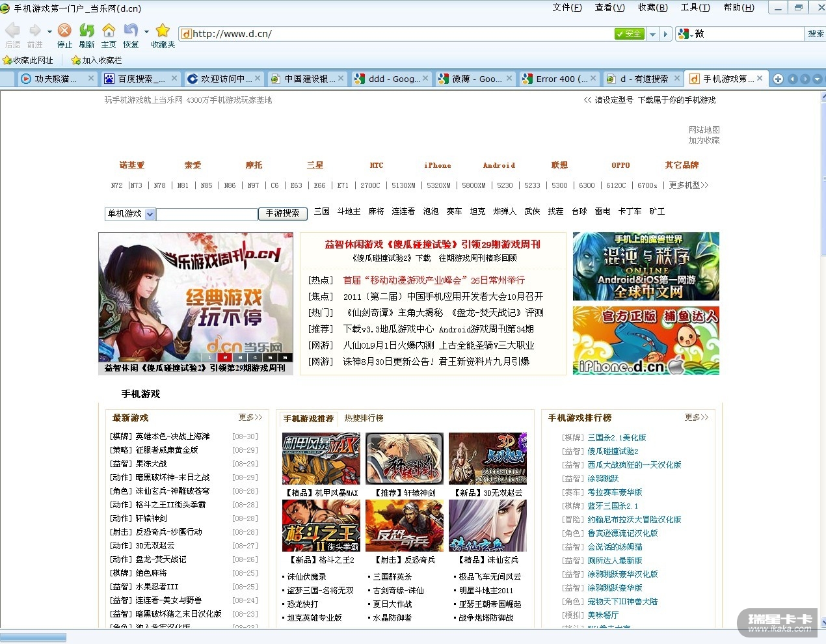Click the star icon 收藏此网址
The image size is (826, 644).
pyautogui.click(x=7, y=60)
